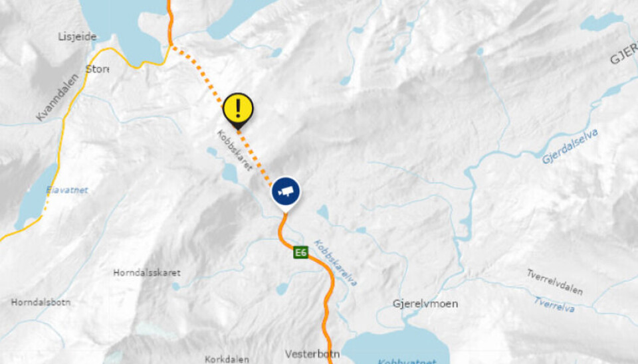Screen dimensions: 638x364
Task: Click the Eiavatnet lake label
Action: (67, 190)
